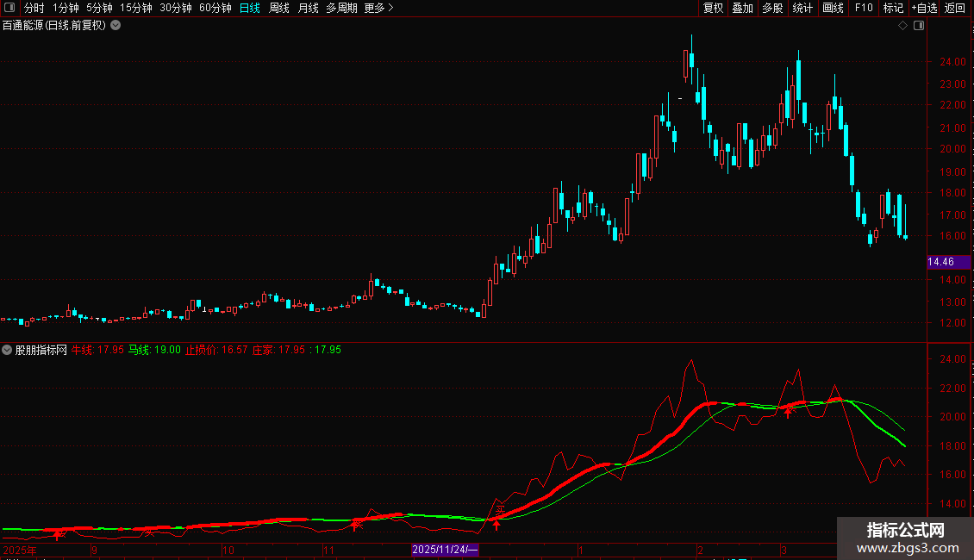
Task: Click the 24.00 label on main price axis
Action: (x=952, y=61)
